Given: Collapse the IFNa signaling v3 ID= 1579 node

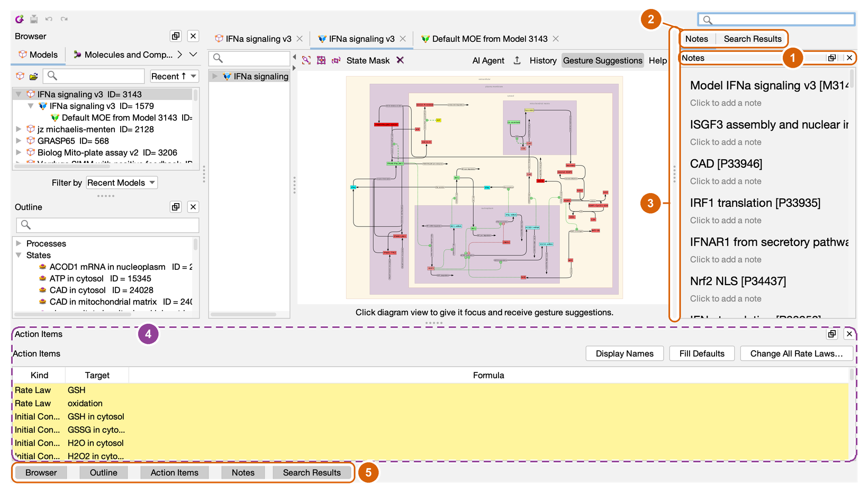Looking at the screenshot, I should 31,106.
